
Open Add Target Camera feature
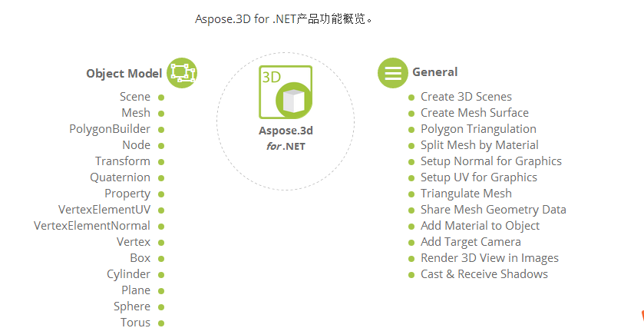471,242
